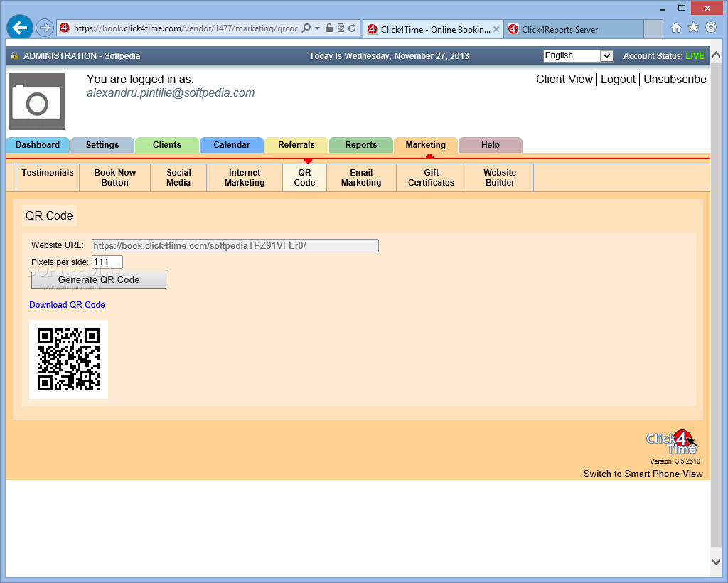The height and width of the screenshot is (583, 728).
Task: Close the Click4Time Online Booking tab
Action: pyautogui.click(x=496, y=29)
